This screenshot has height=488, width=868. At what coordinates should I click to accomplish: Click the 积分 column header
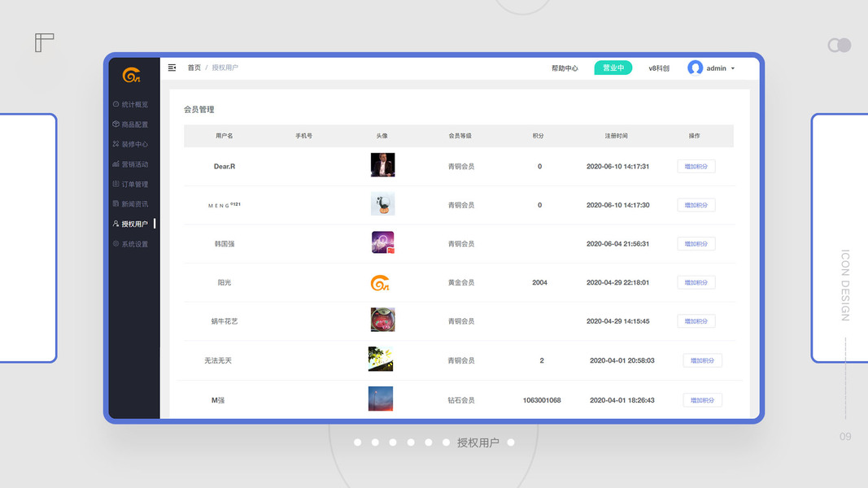538,136
